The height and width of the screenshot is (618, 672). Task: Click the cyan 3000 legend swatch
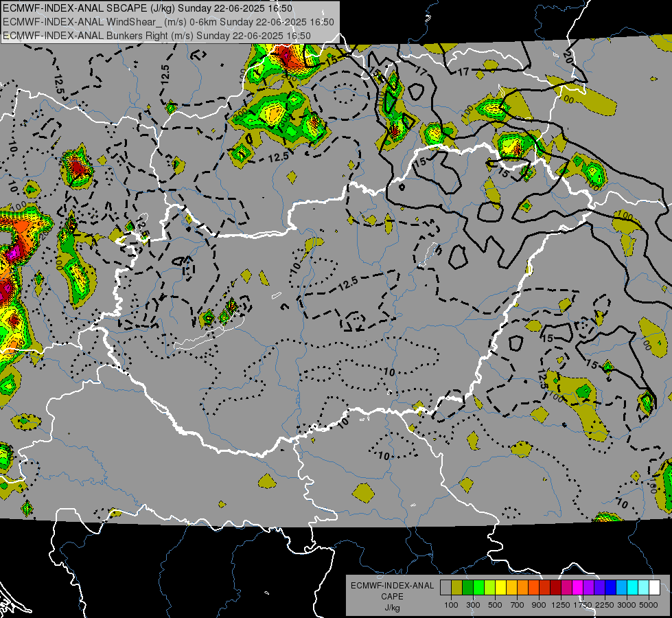(633, 588)
